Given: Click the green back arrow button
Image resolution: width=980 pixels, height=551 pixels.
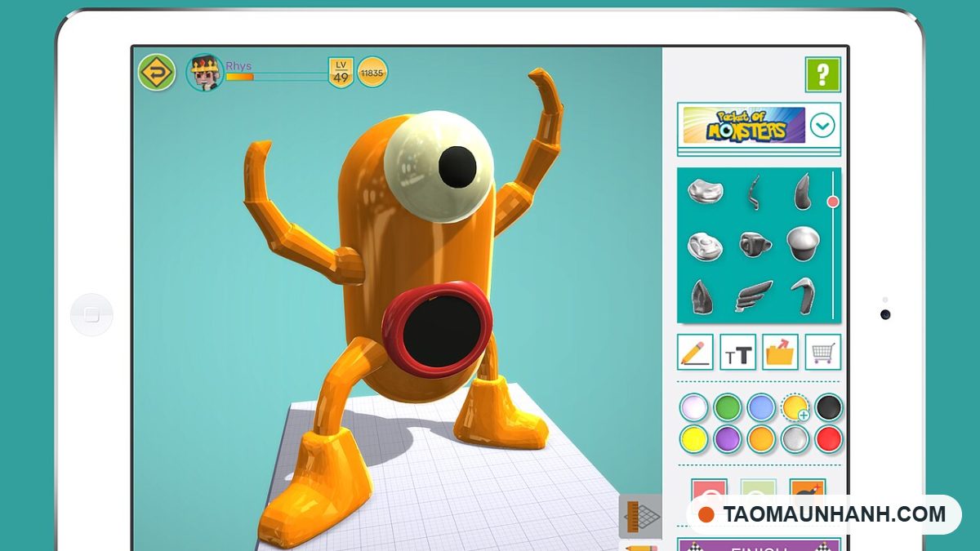Looking at the screenshot, I should coord(157,73).
